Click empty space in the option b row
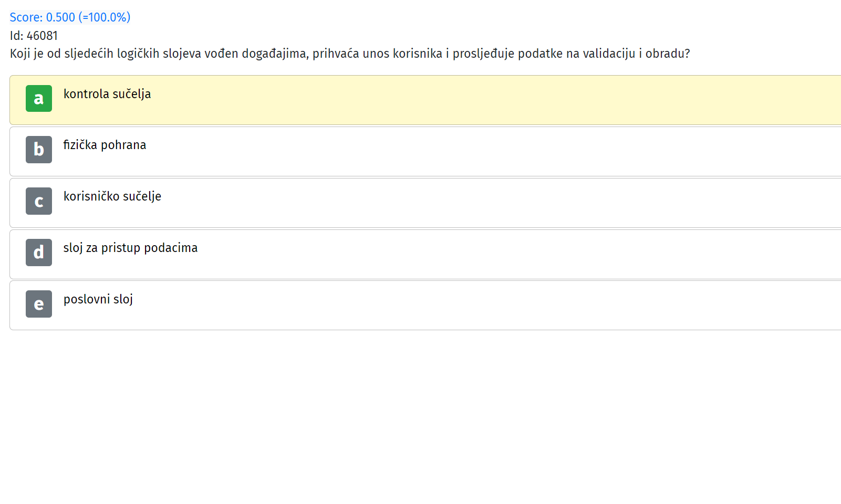This screenshot has height=504, width=841. (473, 151)
